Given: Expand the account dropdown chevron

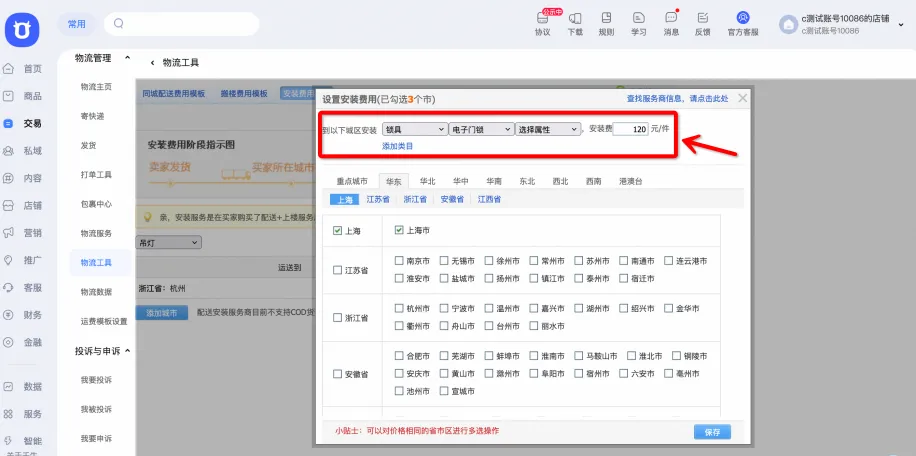Looking at the screenshot, I should tap(901, 24).
